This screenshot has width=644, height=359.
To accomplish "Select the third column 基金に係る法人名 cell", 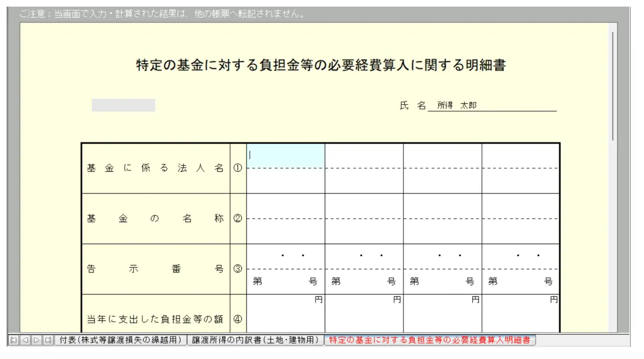I will 442,156.
